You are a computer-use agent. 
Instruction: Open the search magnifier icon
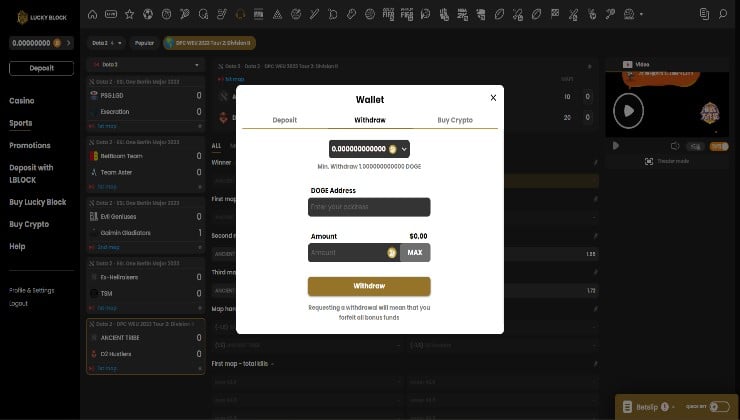coord(723,14)
